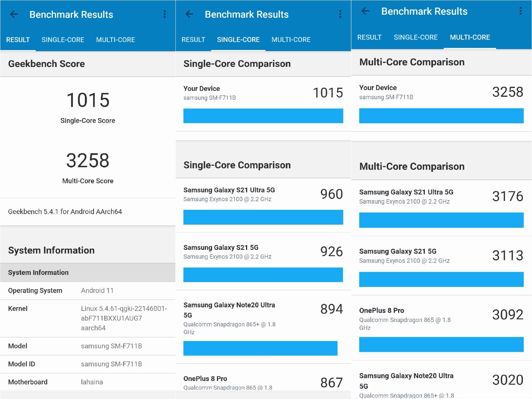The image size is (532, 399).
Task: Select RESULT tab in left panel
Action: point(18,40)
